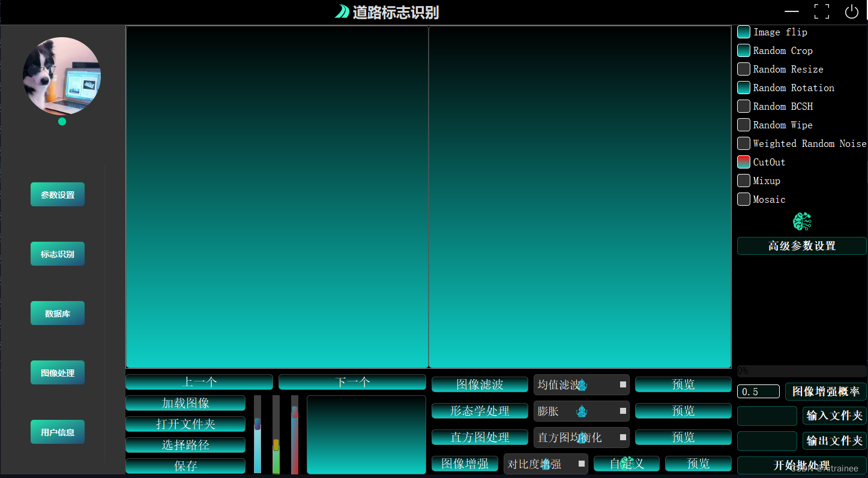Image resolution: width=868 pixels, height=478 pixels.
Task: Open 图像处理 in the sidebar
Action: [x=58, y=372]
